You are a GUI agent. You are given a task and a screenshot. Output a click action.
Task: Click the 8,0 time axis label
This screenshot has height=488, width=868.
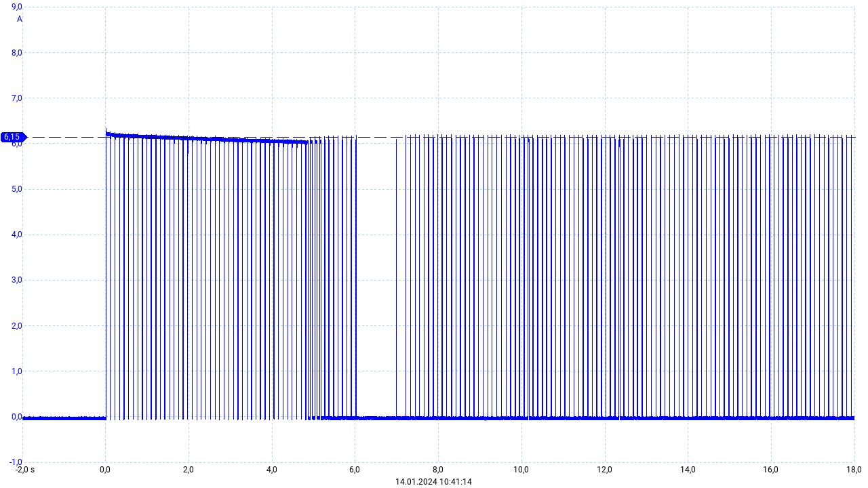(438, 469)
